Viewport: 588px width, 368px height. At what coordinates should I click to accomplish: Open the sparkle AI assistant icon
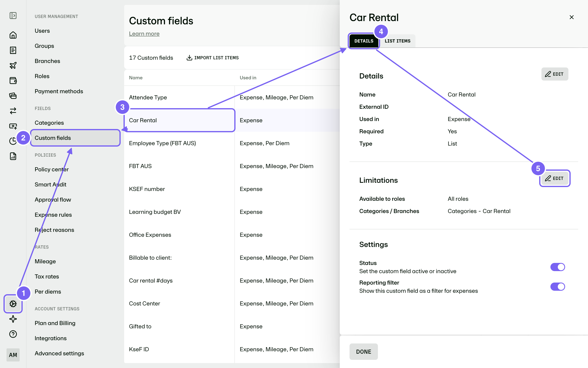pyautogui.click(x=13, y=319)
